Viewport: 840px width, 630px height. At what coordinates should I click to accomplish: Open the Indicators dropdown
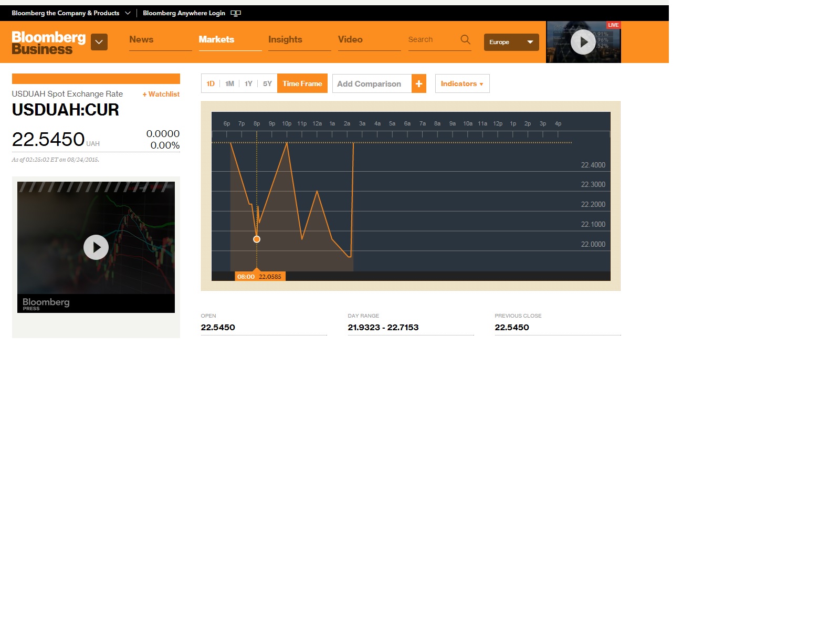(x=462, y=83)
